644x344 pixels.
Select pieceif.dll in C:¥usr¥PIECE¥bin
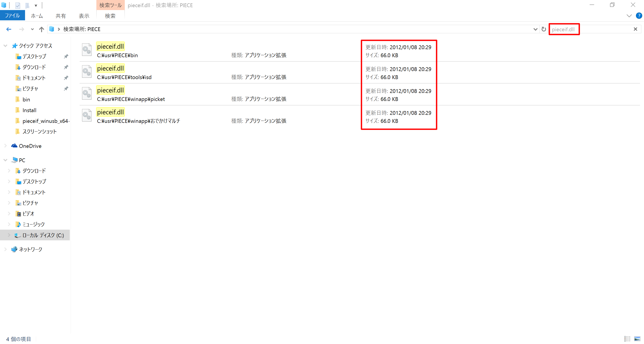coord(360,50)
